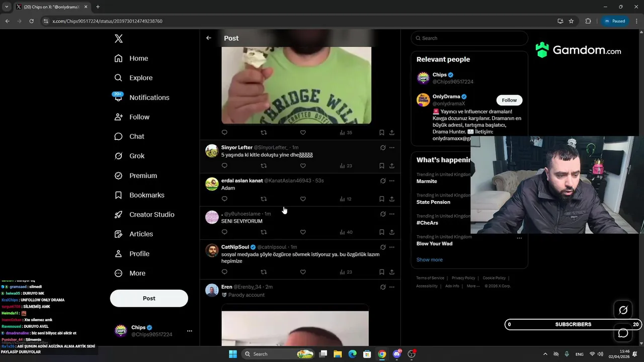The image size is (644, 362).
Task: Expand the More menu in sidebar
Action: pyautogui.click(x=130, y=273)
